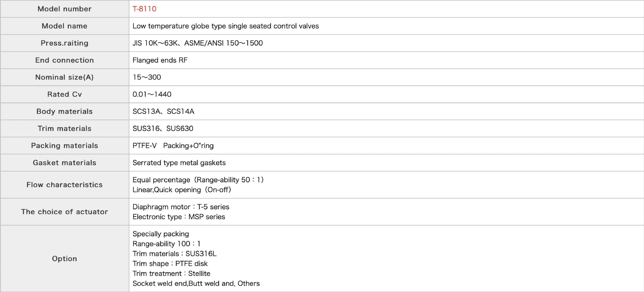The height and width of the screenshot is (292, 644).
Task: Select the JIS 10K~63K pressure rating text
Action: (x=197, y=43)
